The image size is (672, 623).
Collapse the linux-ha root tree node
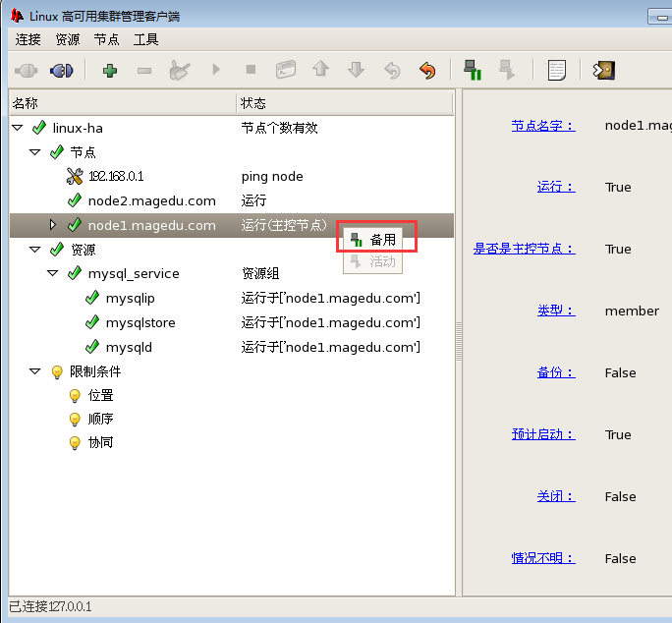17,128
